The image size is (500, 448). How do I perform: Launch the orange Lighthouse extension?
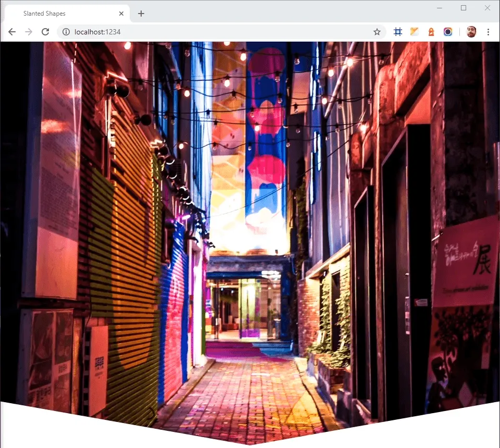[x=431, y=32]
